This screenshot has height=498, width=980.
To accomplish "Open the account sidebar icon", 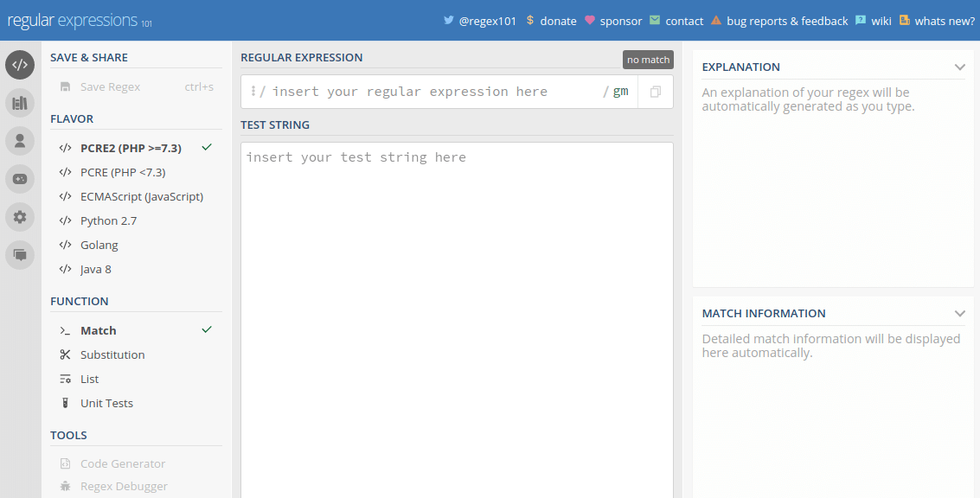I will pos(19,141).
